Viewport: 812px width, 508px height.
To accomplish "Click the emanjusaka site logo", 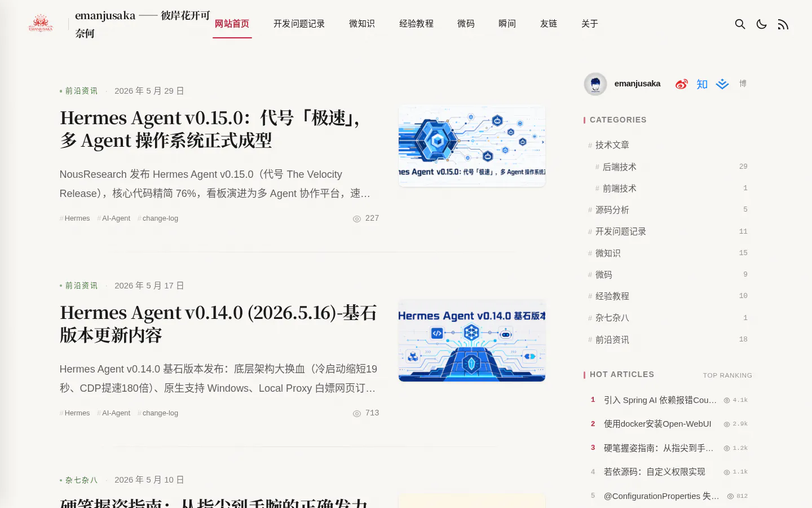I will [41, 24].
